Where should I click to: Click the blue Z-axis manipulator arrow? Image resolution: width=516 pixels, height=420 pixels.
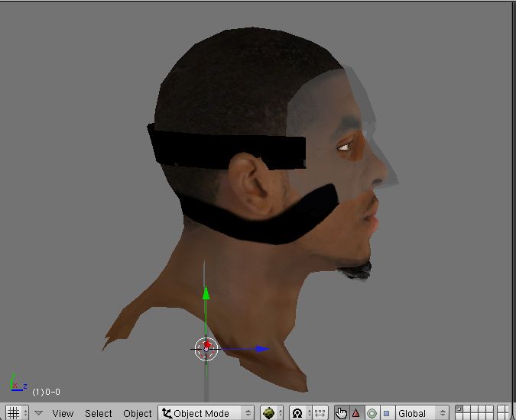pyautogui.click(x=261, y=349)
